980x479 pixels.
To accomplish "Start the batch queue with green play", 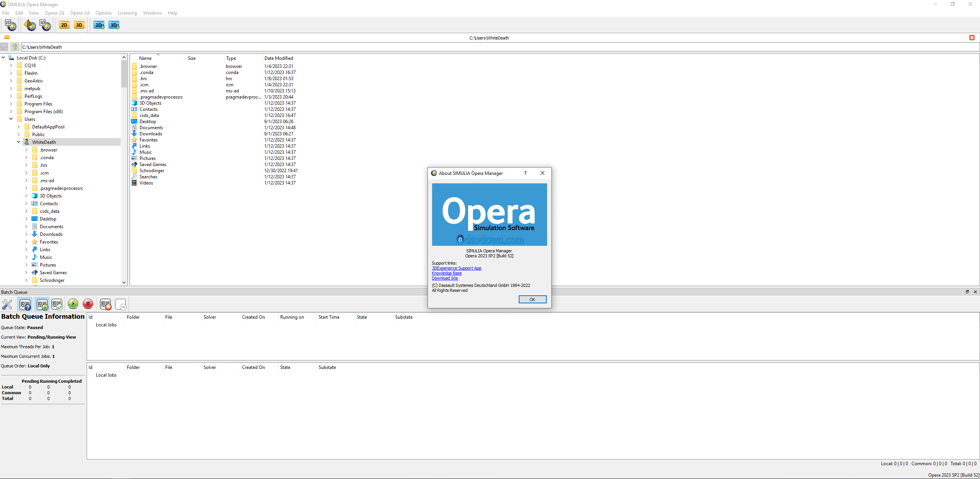I will 73,304.
